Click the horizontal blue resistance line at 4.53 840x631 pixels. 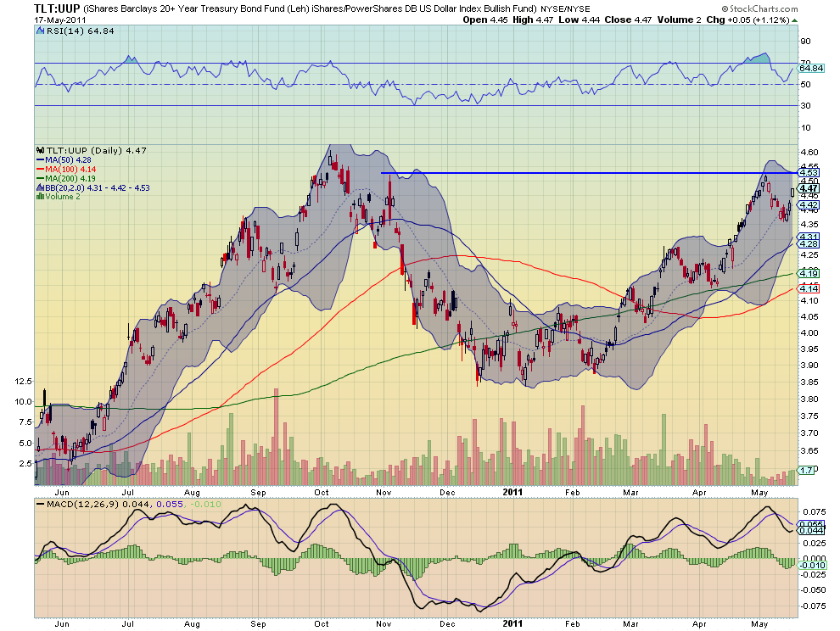click(590, 173)
